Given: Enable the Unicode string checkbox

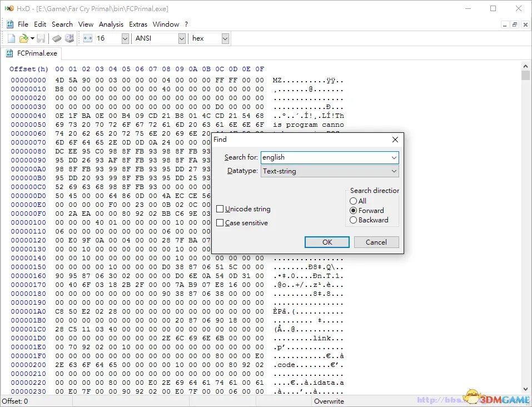Looking at the screenshot, I should pos(220,209).
